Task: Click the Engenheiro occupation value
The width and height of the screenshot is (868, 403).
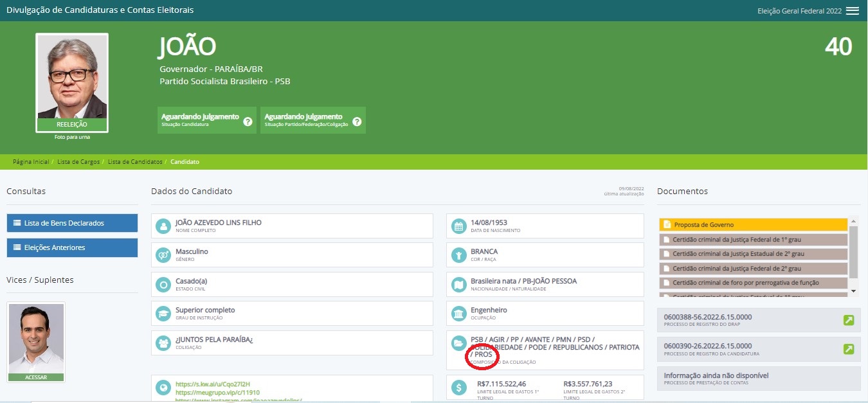Action: coord(489,310)
